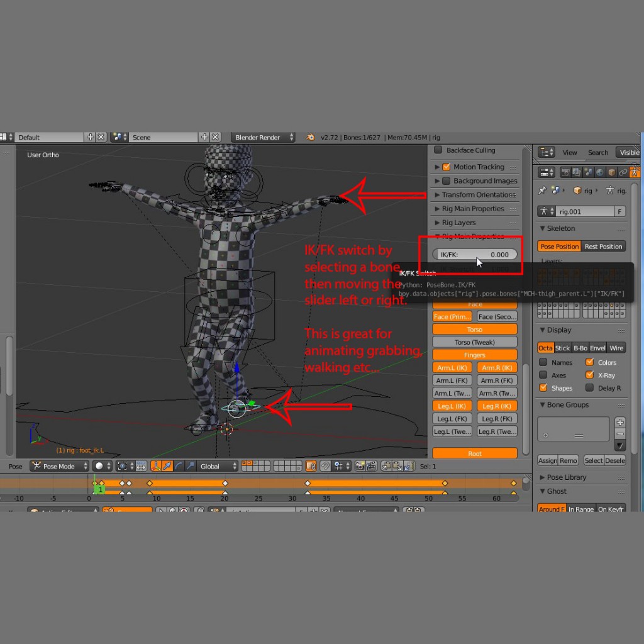Enable the Names display checkbox
The image size is (644, 644).
pos(543,362)
